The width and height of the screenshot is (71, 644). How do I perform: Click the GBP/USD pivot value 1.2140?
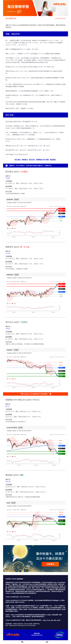[x=8, y=254]
